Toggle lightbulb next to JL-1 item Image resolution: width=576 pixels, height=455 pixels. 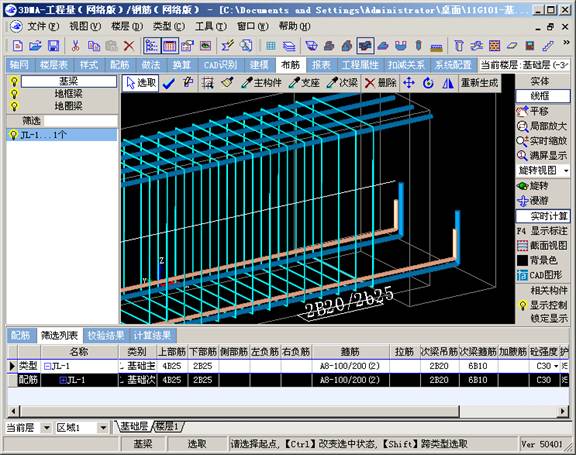(13, 135)
